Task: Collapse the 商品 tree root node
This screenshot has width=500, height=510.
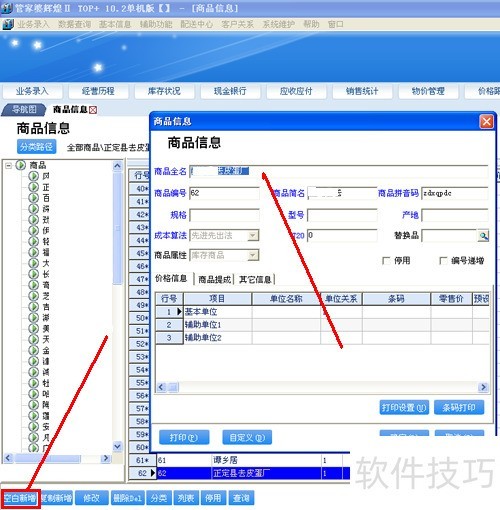Action: (9, 165)
